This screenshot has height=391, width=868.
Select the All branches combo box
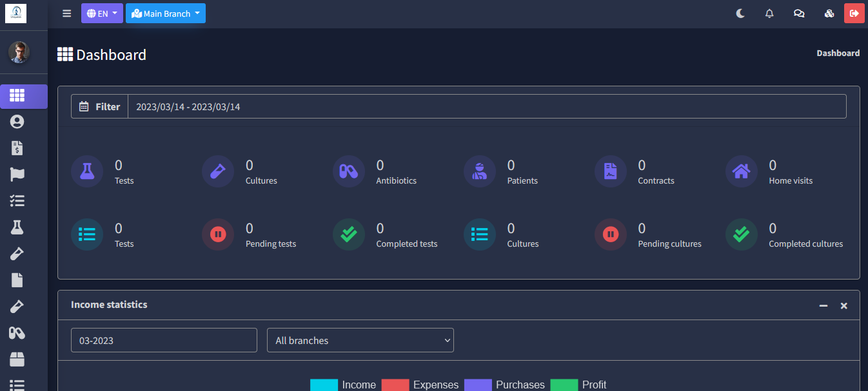click(360, 340)
